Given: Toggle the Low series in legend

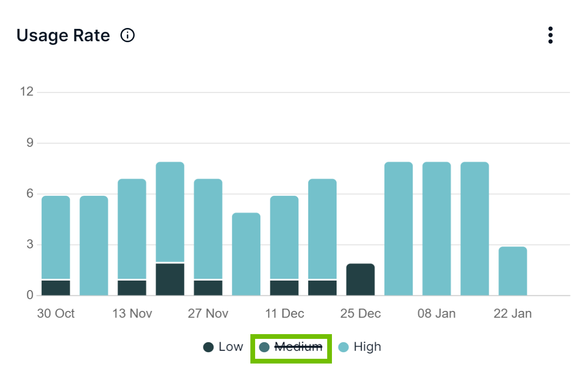Looking at the screenshot, I should click(223, 347).
